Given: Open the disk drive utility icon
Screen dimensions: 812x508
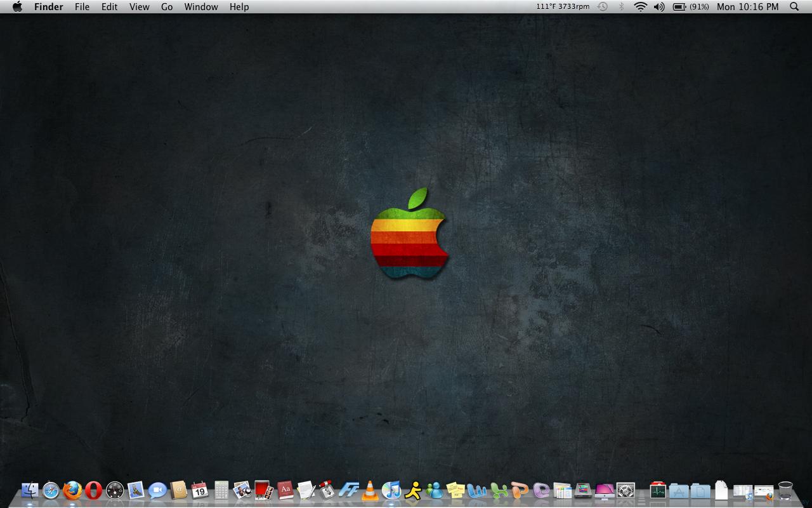Looking at the screenshot, I should tap(584, 490).
